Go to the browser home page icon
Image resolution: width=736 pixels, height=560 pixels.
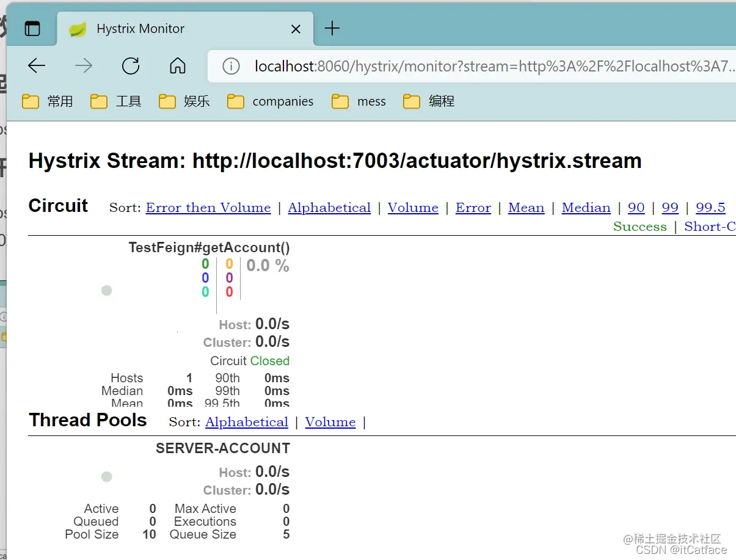coord(178,66)
